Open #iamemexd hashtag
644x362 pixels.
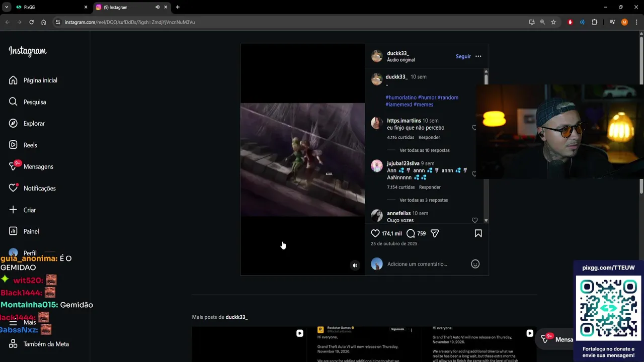[x=399, y=105]
